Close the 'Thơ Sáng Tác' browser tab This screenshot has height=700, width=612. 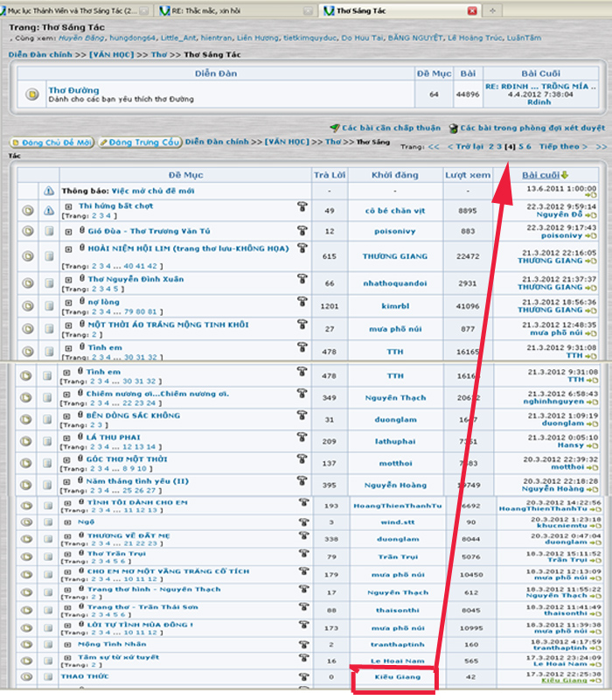pyautogui.click(x=472, y=10)
